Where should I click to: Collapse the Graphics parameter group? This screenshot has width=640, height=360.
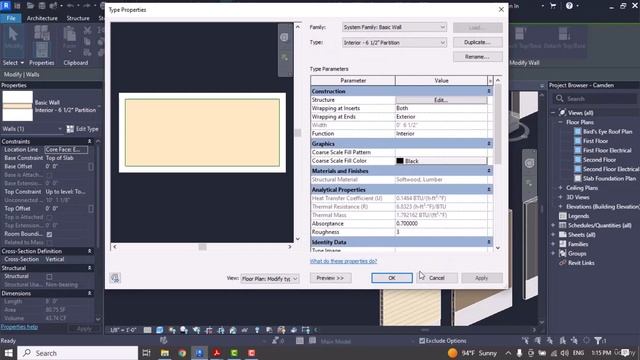[x=489, y=144]
